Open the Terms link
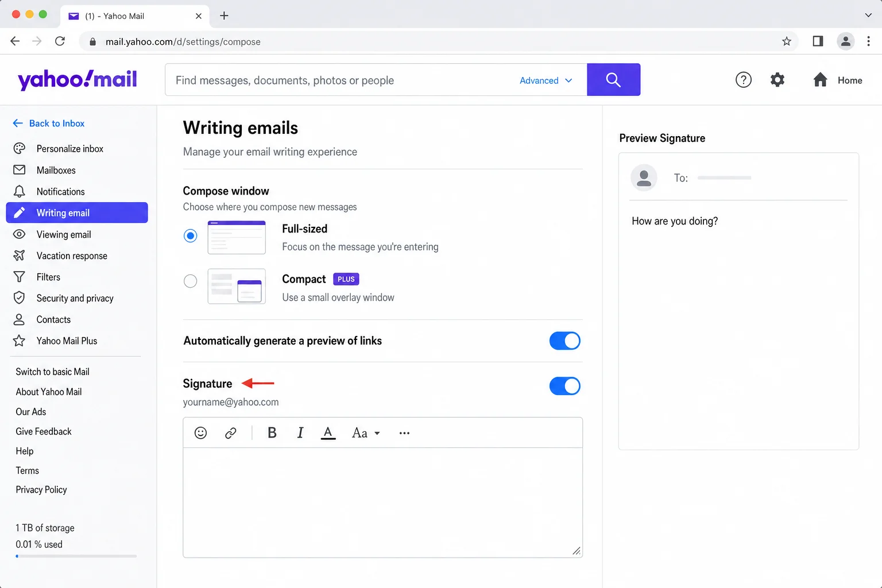This screenshot has width=882, height=588. (28, 470)
